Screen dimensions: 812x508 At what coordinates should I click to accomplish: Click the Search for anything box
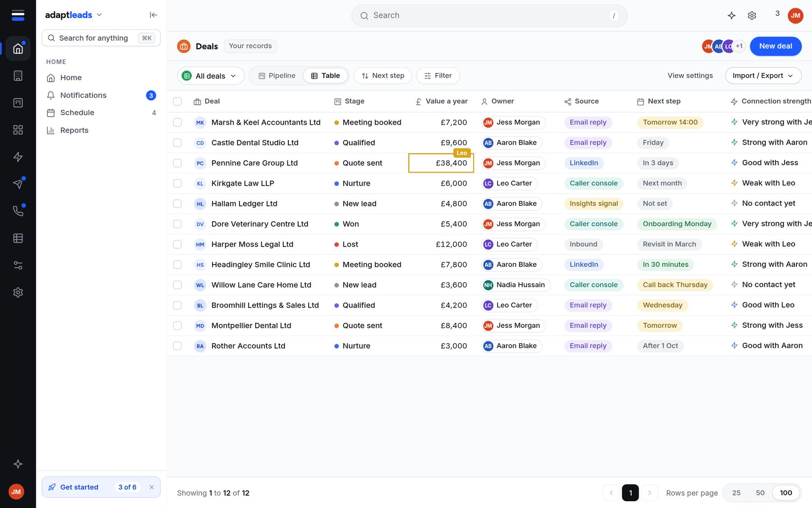pos(101,38)
